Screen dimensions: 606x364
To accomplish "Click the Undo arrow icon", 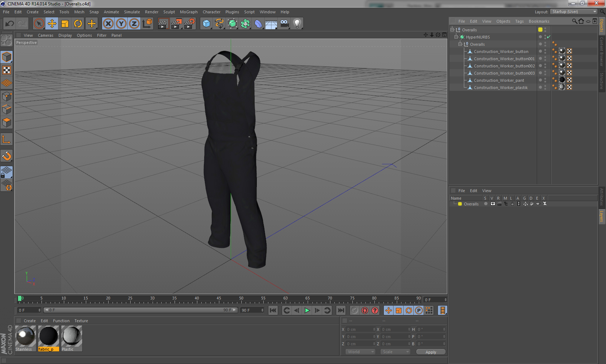I will coord(9,24).
